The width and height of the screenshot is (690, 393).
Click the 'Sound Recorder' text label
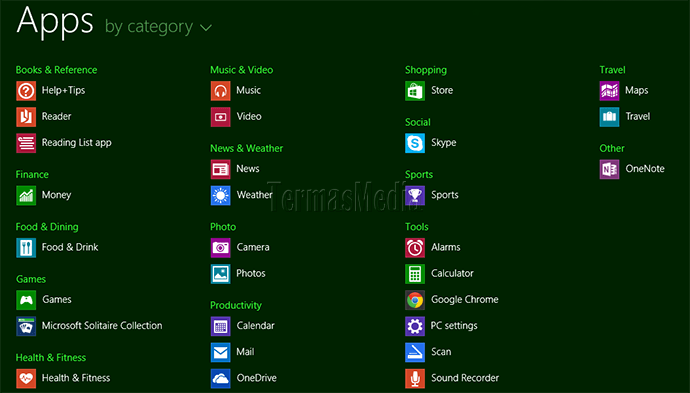[x=465, y=378]
